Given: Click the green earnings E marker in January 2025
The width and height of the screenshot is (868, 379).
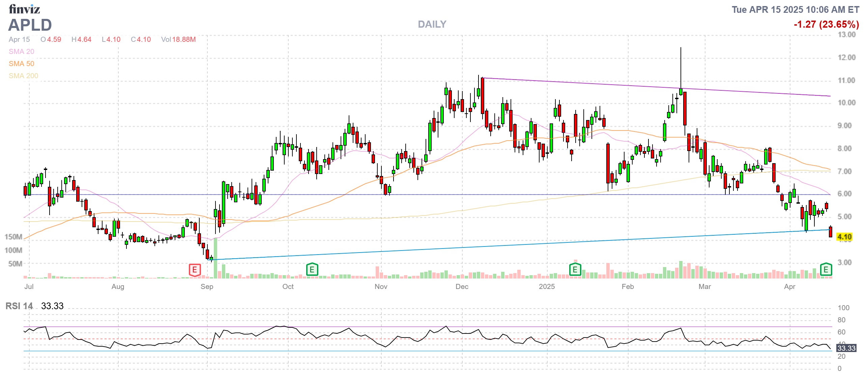Looking at the screenshot, I should pyautogui.click(x=575, y=270).
